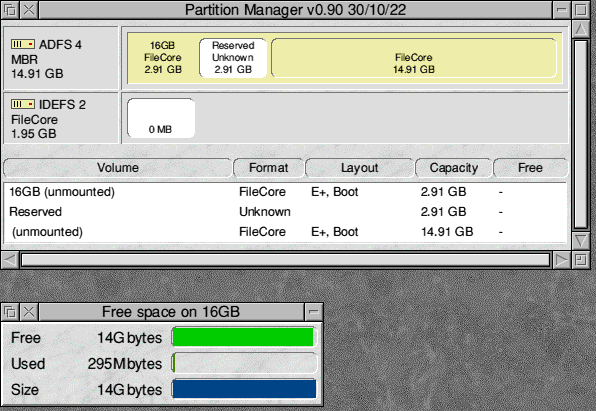Click the vertical scrollbar down arrow
This screenshot has width=596, height=411.
[581, 241]
